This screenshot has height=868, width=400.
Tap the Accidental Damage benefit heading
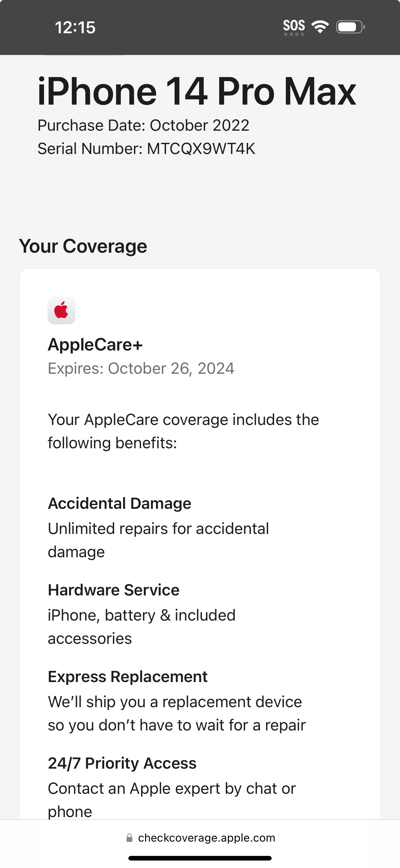coord(119,504)
